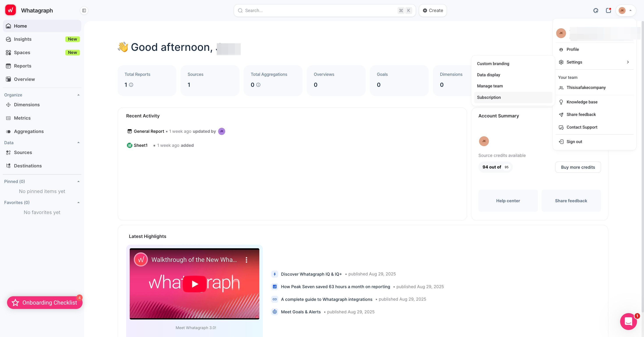The image size is (644, 337).
Task: Open Insights in the sidebar
Action: [x=23, y=39]
